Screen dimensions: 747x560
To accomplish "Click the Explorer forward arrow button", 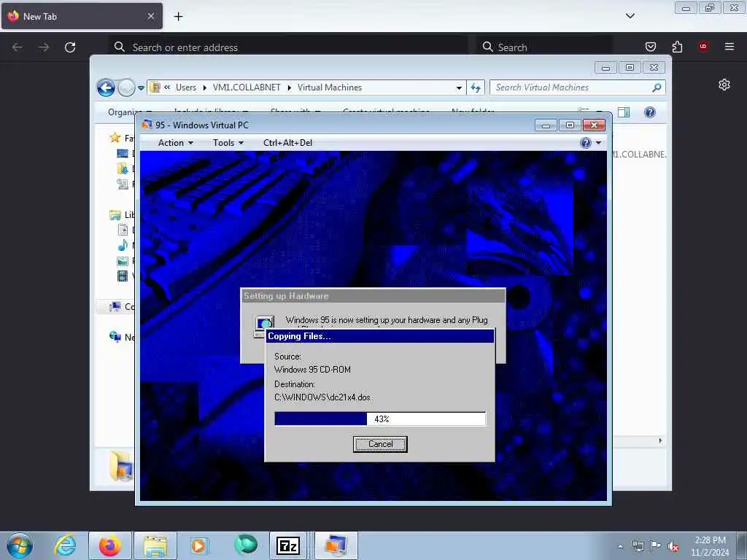I will point(126,87).
